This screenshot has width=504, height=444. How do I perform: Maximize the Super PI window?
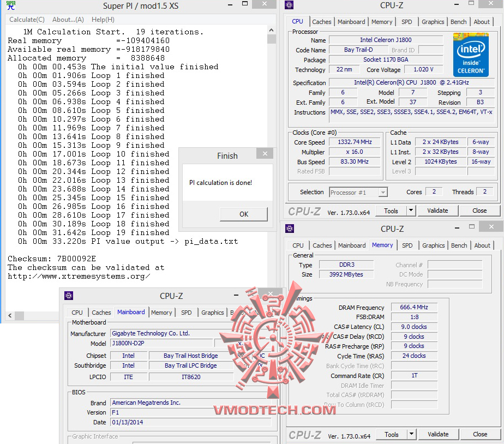245,4
